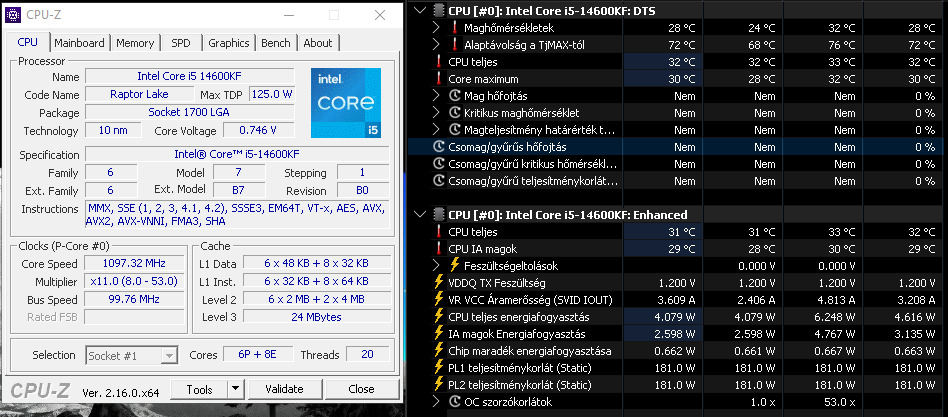Switch to the Memory tab
This screenshot has width=948, height=417.
(135, 43)
